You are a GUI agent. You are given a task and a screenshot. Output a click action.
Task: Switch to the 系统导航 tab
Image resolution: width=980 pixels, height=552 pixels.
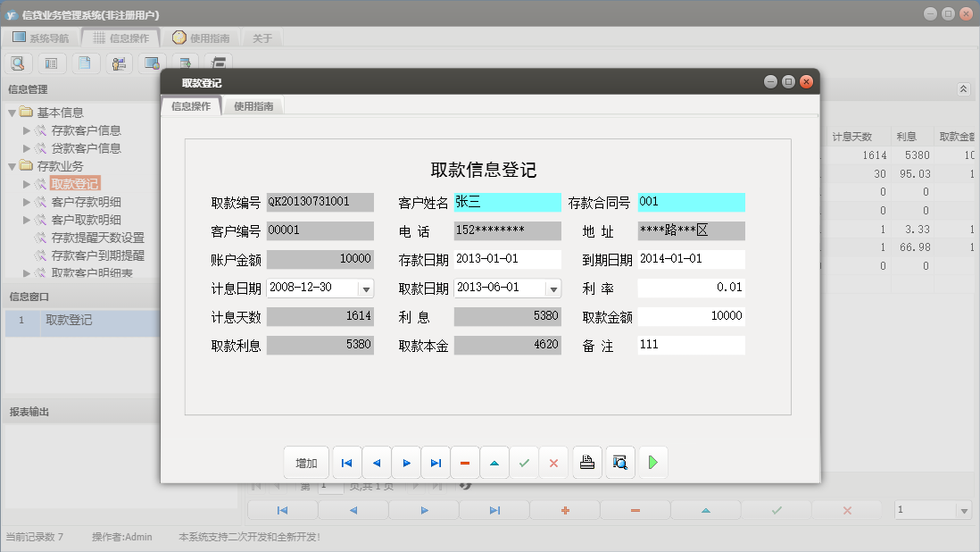(x=42, y=38)
